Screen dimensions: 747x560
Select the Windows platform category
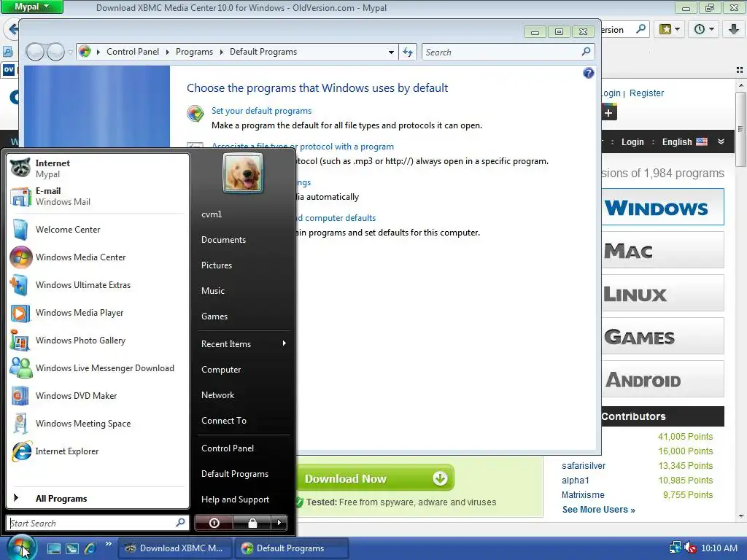tap(662, 207)
